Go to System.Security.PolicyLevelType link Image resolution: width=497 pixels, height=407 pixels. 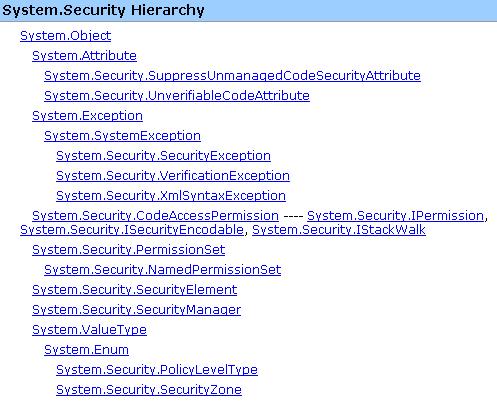tap(157, 370)
